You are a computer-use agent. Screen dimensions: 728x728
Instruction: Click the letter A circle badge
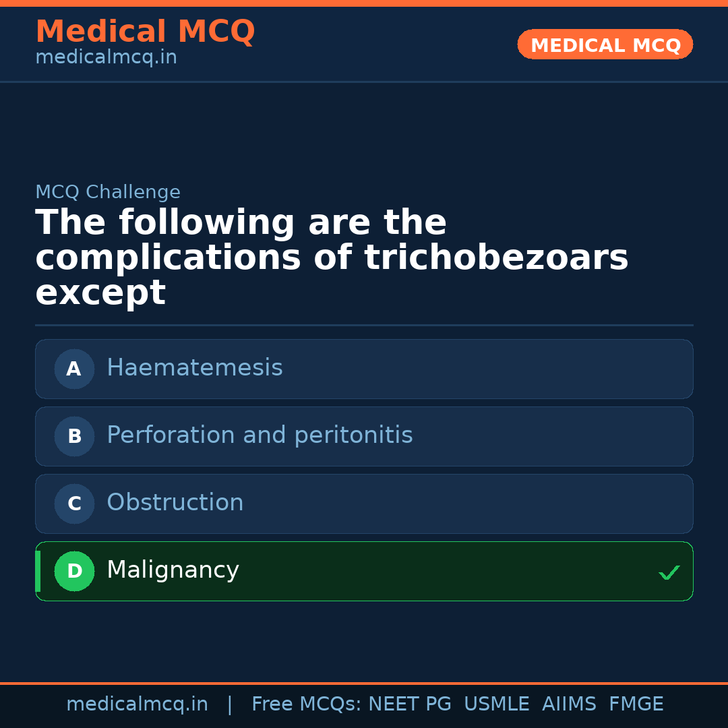click(x=74, y=369)
